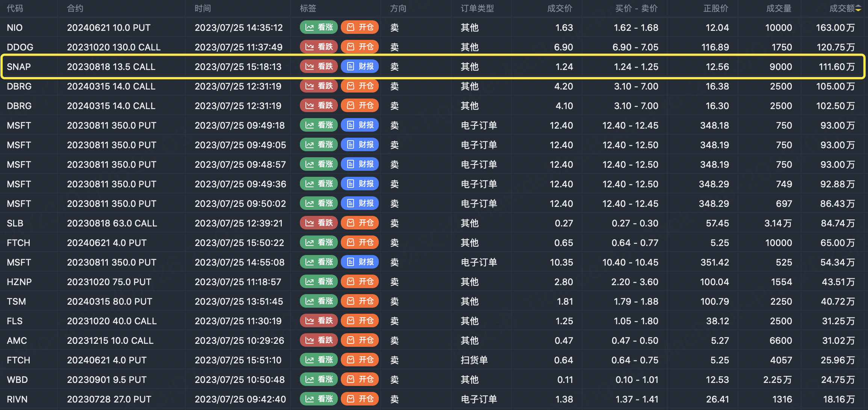Open contract 20240621 10.0 PUT
This screenshot has height=410, width=868.
[109, 27]
